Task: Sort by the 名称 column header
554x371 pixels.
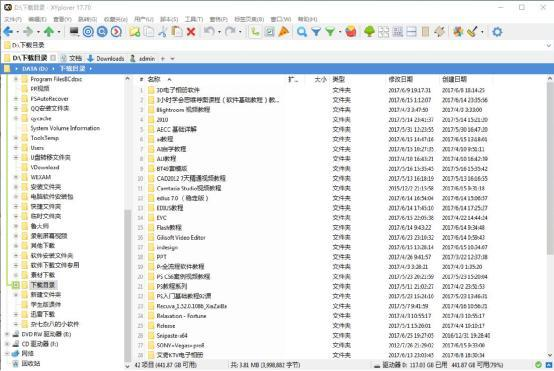Action: click(154, 79)
